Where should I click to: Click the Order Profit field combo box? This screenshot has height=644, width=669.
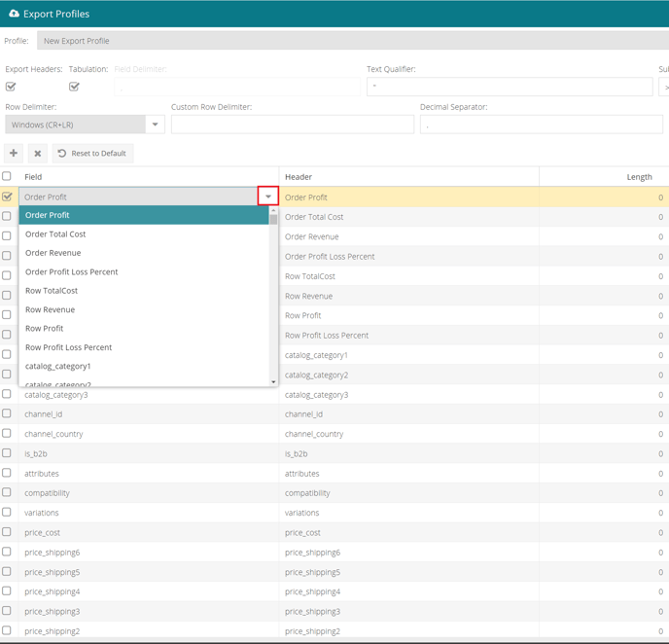point(138,197)
